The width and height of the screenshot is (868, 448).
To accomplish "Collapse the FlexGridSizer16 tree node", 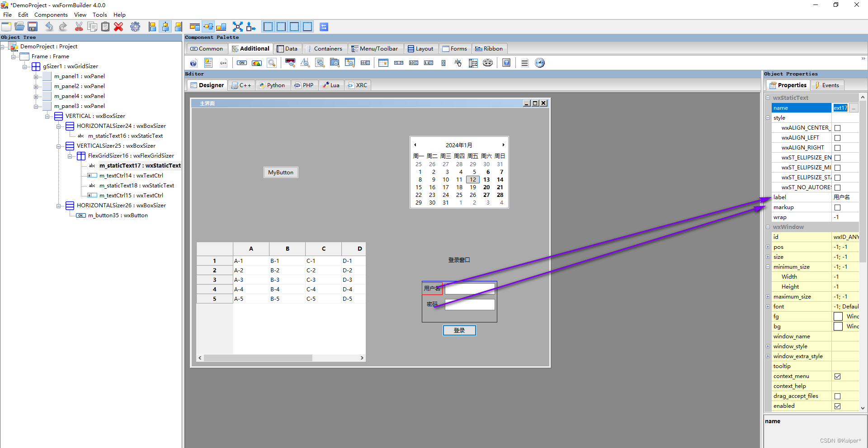I will click(70, 156).
